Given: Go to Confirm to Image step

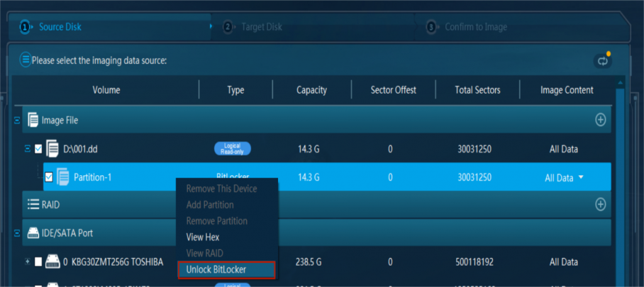Looking at the screenshot, I should tap(475, 27).
